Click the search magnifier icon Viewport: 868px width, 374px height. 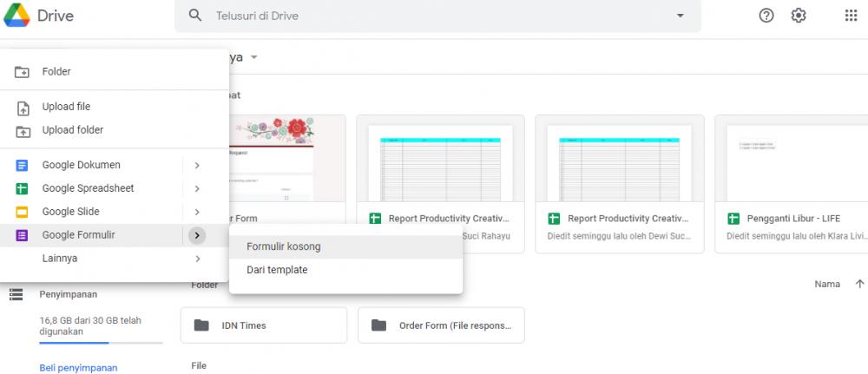(194, 15)
